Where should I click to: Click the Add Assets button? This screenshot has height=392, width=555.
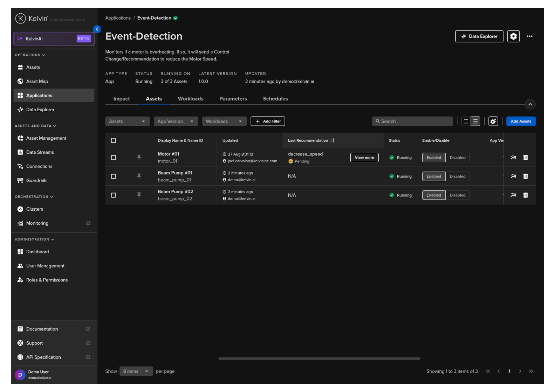pos(521,121)
